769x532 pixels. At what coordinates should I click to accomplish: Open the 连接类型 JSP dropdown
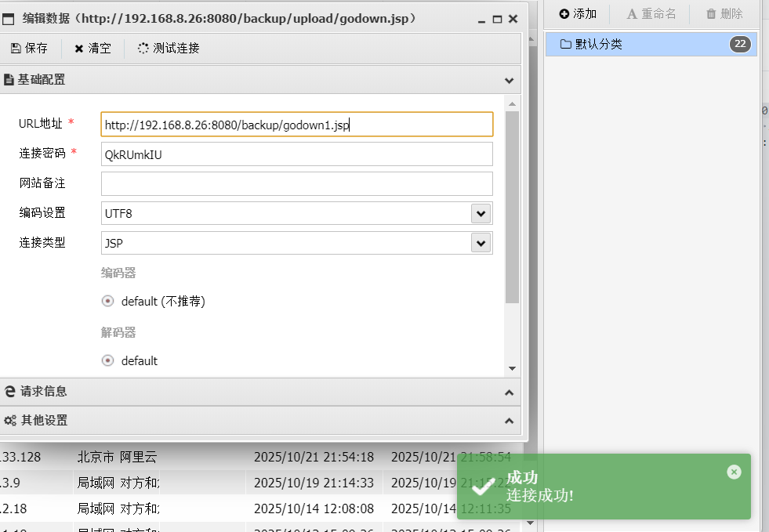point(481,243)
